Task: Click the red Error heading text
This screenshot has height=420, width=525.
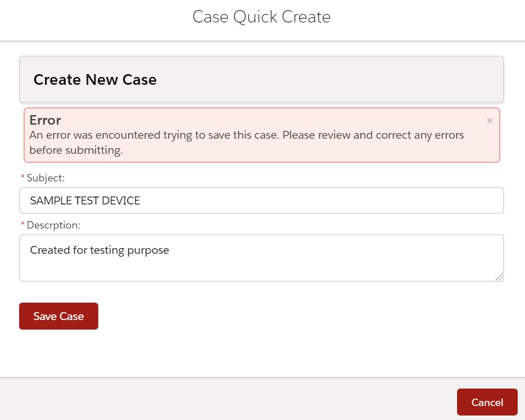Action: (x=45, y=120)
